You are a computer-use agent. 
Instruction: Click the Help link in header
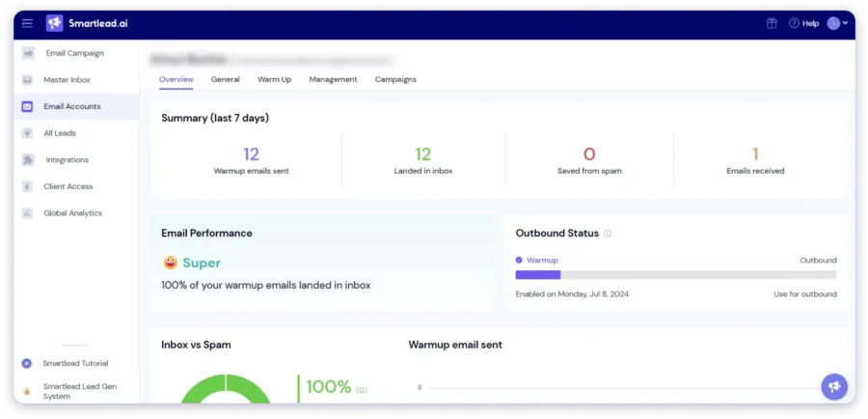pyautogui.click(x=803, y=23)
